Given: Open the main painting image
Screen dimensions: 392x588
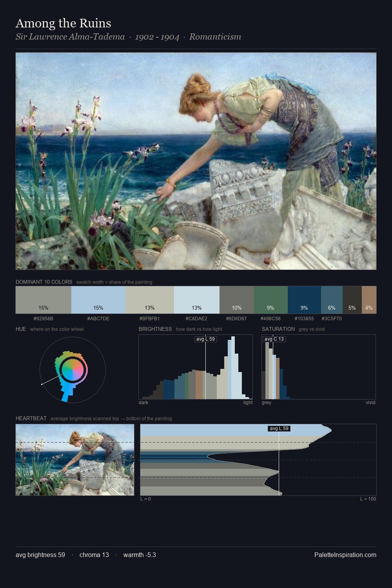Looking at the screenshot, I should (196, 161).
